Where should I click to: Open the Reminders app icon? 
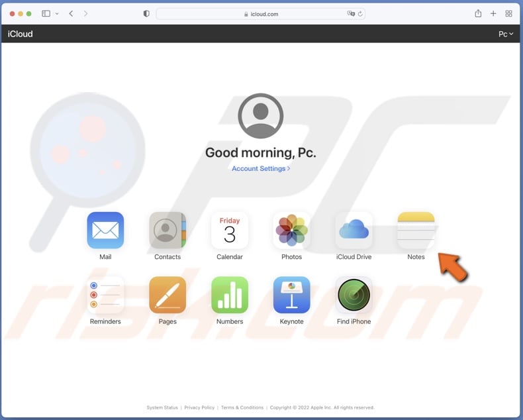point(105,295)
